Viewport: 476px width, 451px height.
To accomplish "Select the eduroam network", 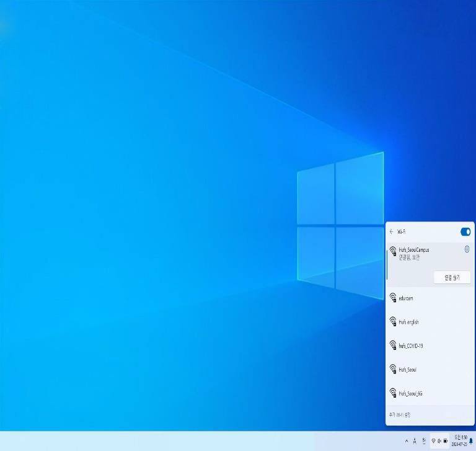I will 406,298.
